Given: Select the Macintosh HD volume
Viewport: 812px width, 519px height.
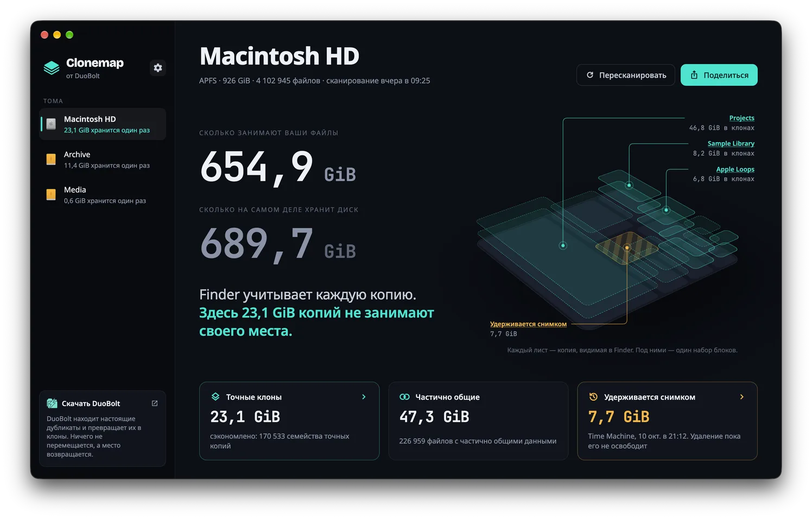Looking at the screenshot, I should pos(103,124).
